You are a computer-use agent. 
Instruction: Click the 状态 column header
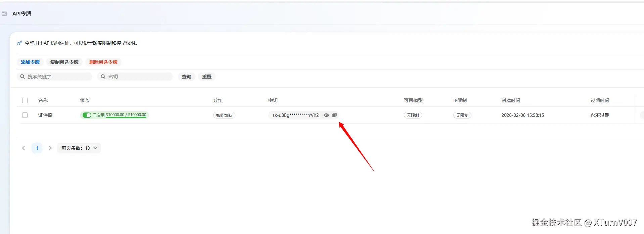[85, 100]
